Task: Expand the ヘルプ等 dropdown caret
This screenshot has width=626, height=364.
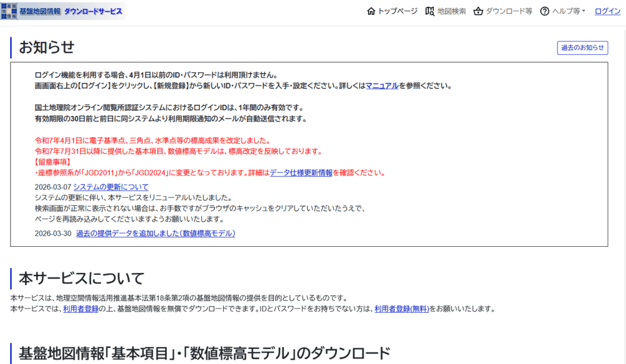Action: (583, 11)
